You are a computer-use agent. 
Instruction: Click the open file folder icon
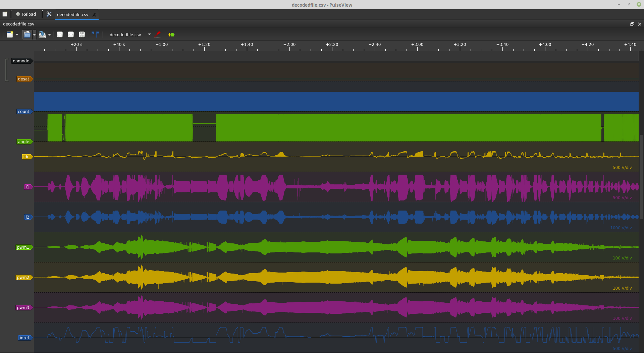pyautogui.click(x=27, y=35)
